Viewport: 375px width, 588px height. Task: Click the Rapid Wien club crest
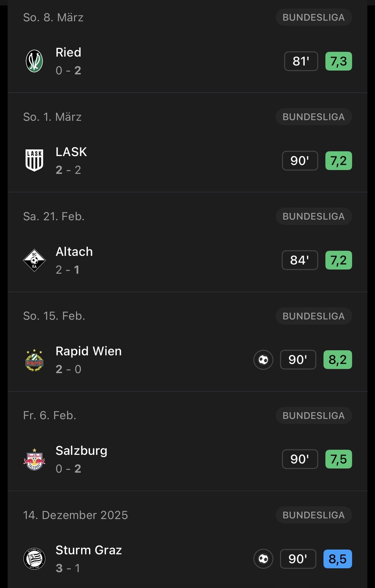[x=34, y=360]
